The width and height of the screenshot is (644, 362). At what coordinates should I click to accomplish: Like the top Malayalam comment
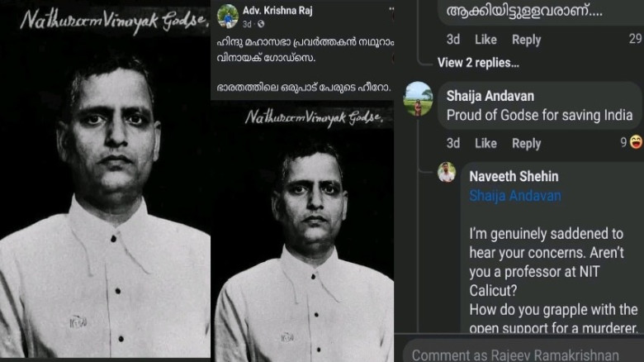pyautogui.click(x=485, y=39)
